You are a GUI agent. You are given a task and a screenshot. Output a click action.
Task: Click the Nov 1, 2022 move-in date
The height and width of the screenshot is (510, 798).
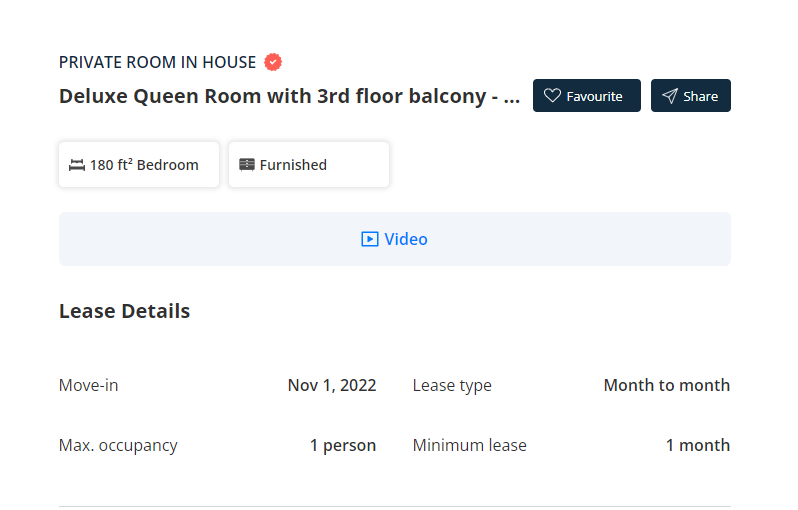pos(332,385)
